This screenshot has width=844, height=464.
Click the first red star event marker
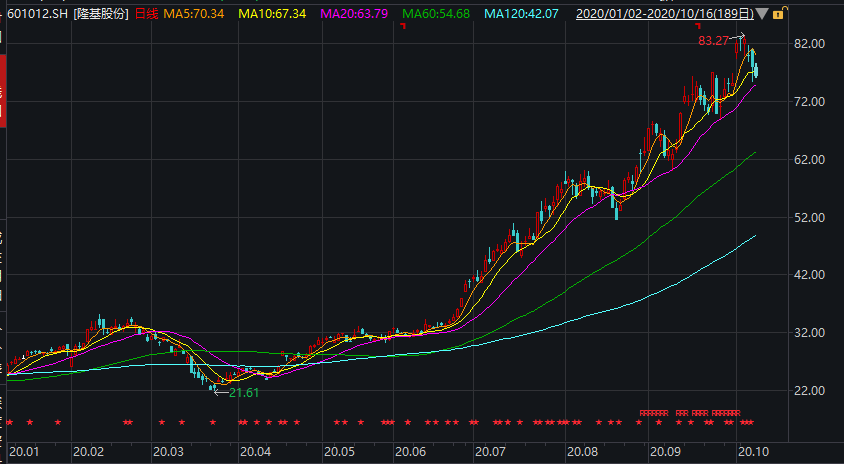tap(9, 422)
